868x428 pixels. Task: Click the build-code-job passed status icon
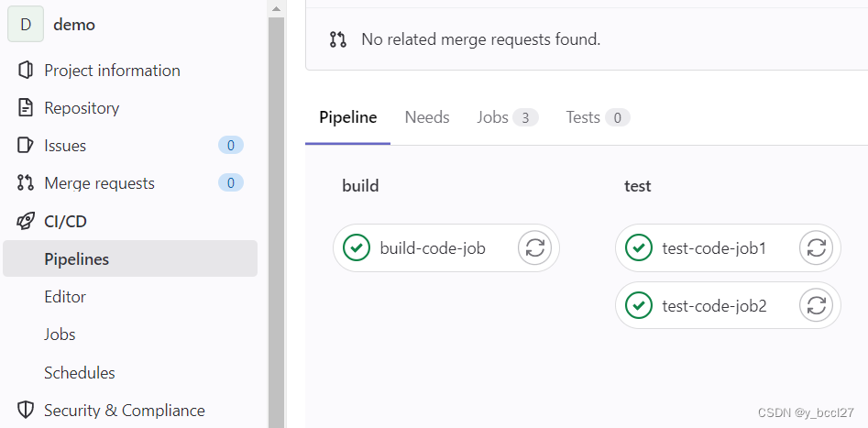(x=357, y=247)
